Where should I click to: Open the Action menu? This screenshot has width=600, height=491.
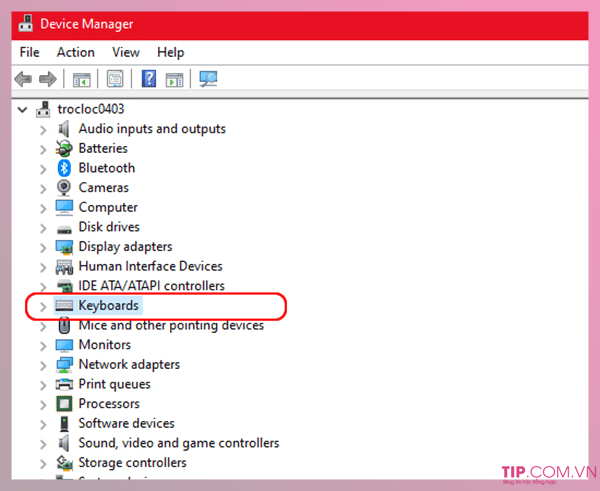point(75,52)
